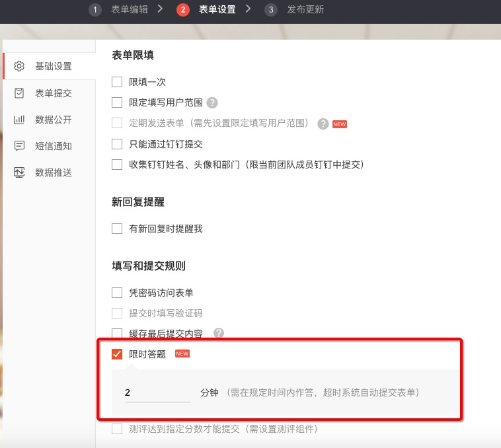The image size is (501, 448).
Task: Tick 测评达到指定分数才能提交 checkbox
Action: coord(117,429)
